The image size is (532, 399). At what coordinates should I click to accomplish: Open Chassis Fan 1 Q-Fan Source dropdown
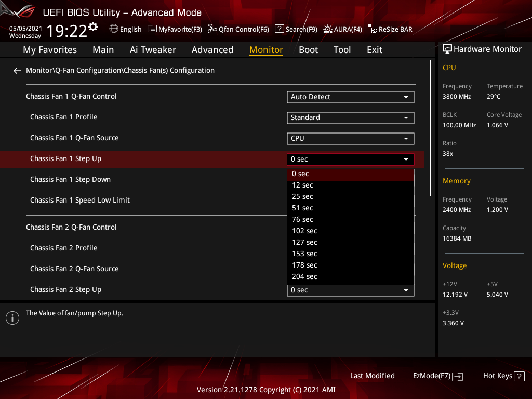(351, 138)
